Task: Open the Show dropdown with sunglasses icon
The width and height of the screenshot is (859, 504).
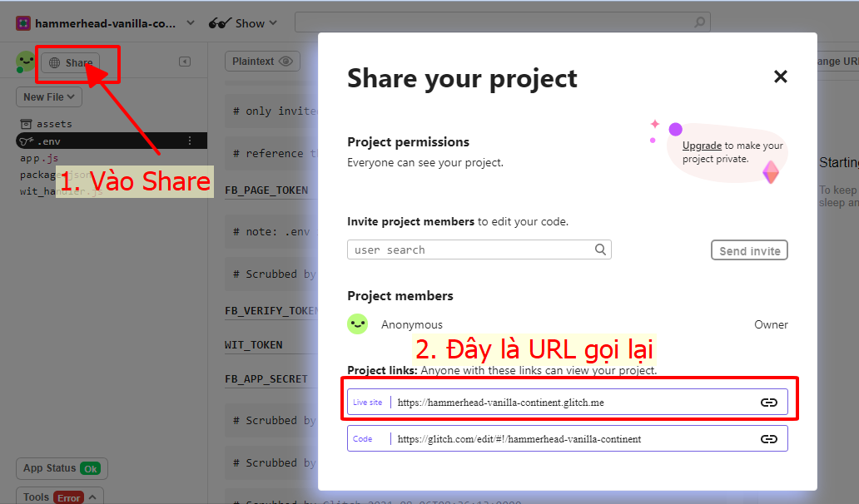Action: click(x=243, y=23)
